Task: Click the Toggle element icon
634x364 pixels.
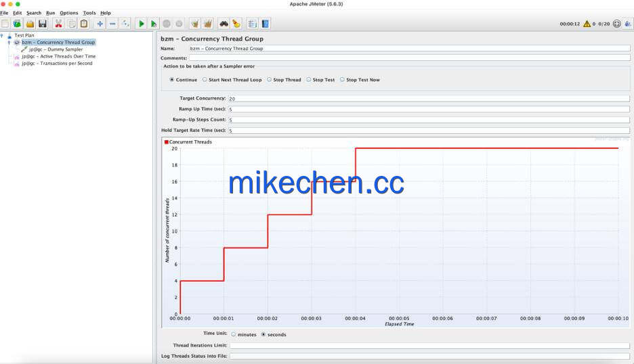Action: pyautogui.click(x=125, y=24)
